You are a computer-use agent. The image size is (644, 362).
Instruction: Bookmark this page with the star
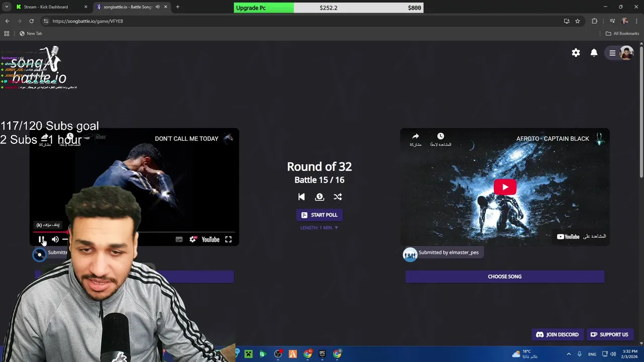click(x=578, y=21)
